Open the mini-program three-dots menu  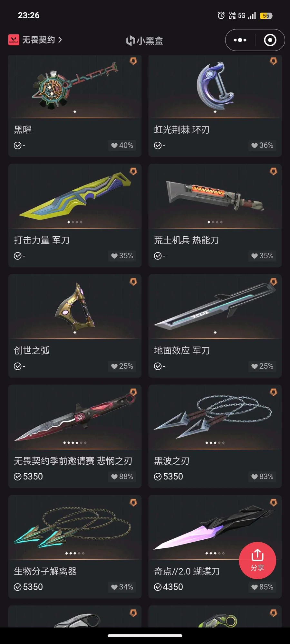coord(240,40)
